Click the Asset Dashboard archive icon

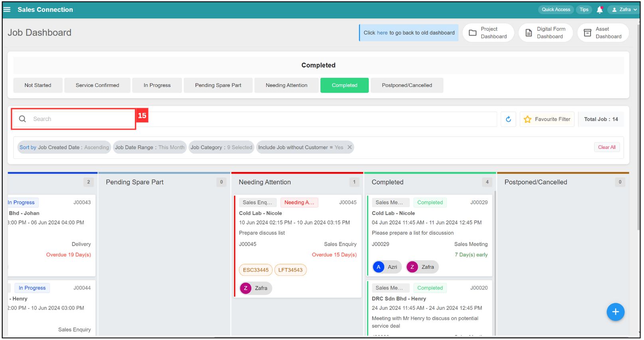[x=587, y=33]
